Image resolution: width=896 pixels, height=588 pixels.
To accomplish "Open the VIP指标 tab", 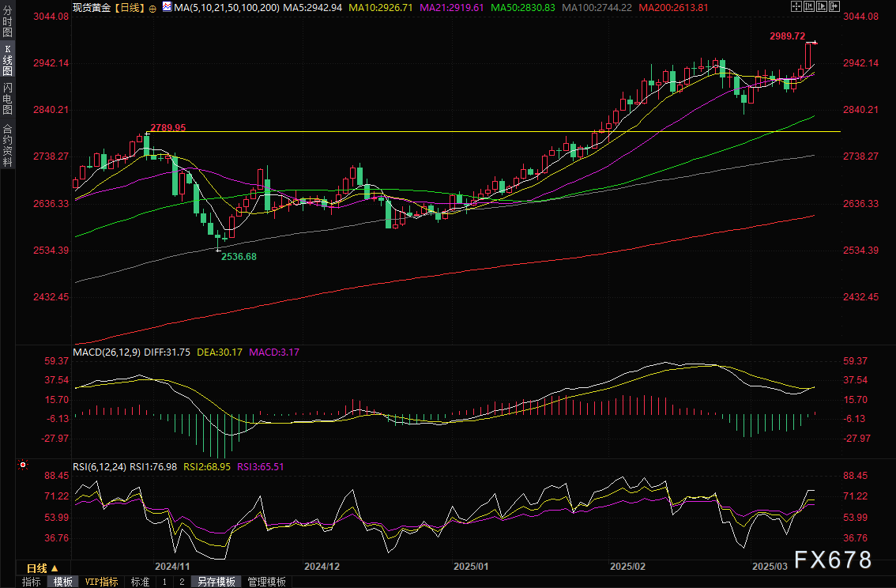I will coord(101,582).
